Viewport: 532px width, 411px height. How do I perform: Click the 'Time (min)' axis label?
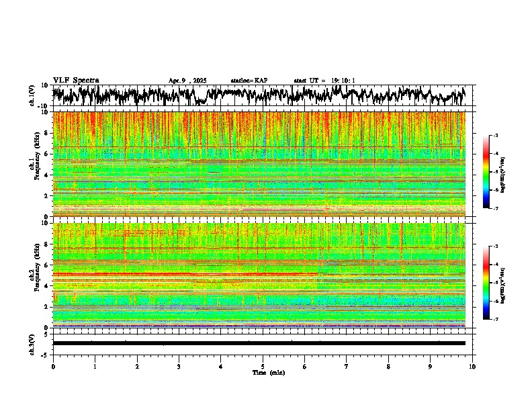coord(269,373)
